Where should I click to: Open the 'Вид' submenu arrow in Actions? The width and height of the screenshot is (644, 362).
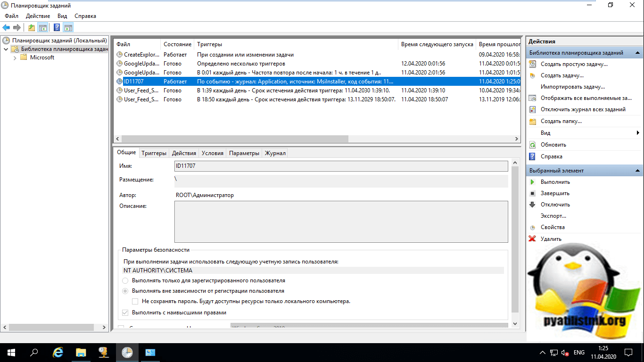[x=637, y=133]
